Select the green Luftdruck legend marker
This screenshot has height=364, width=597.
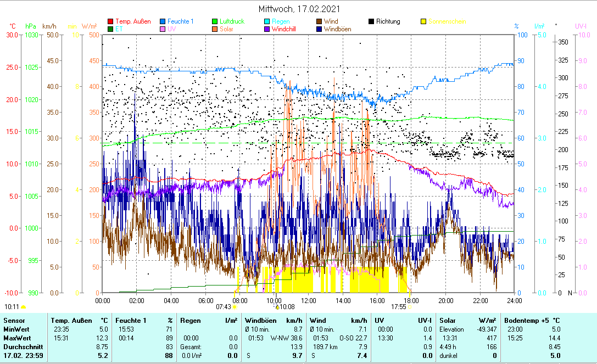tap(215, 22)
